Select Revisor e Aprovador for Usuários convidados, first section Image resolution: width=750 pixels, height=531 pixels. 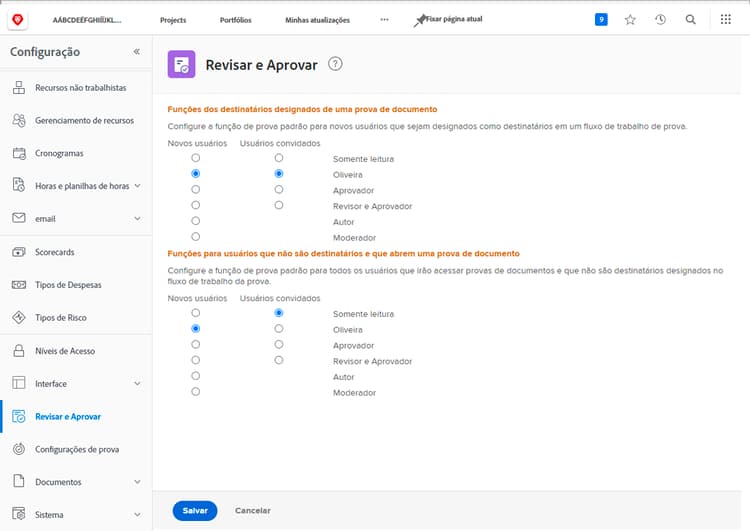click(x=279, y=205)
